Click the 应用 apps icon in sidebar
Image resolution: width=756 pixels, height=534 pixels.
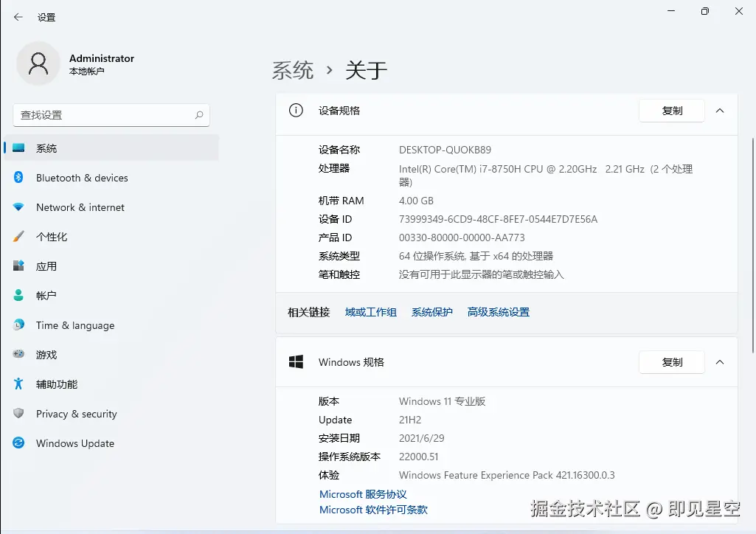[18, 266]
